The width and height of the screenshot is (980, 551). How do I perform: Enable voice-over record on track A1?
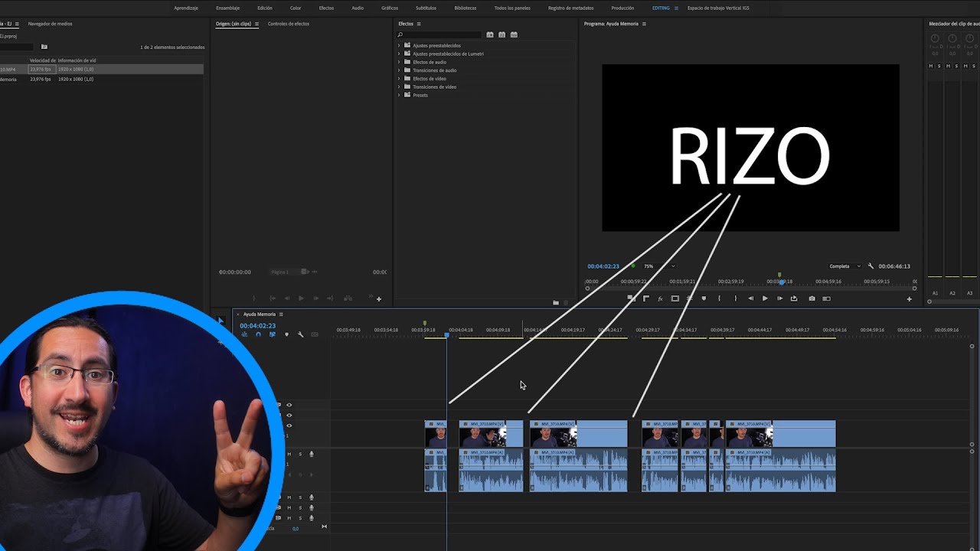[x=311, y=454]
